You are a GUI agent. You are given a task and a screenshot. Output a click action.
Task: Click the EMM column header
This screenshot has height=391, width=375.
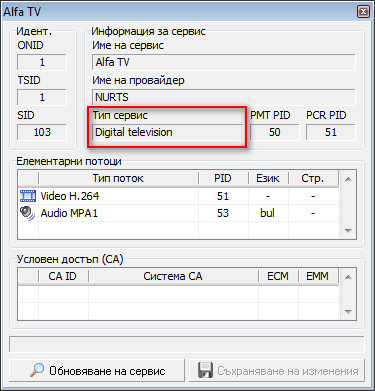[318, 276]
